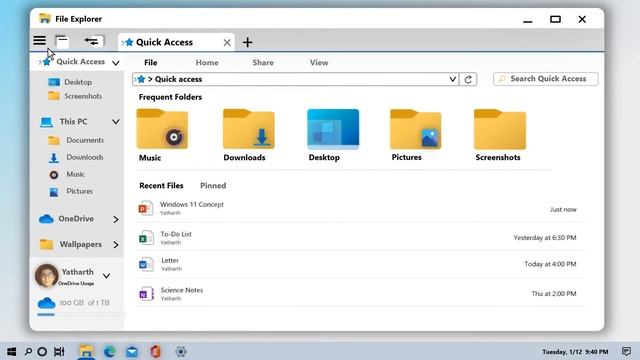Select Wallpapers folder in the sidebar
The image size is (640, 360).
pyautogui.click(x=71, y=244)
